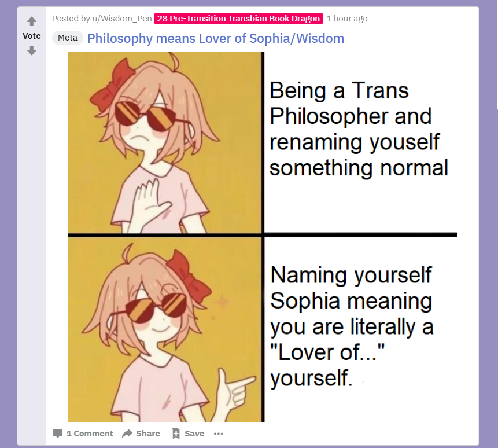Click the Posted by text

click(x=71, y=19)
